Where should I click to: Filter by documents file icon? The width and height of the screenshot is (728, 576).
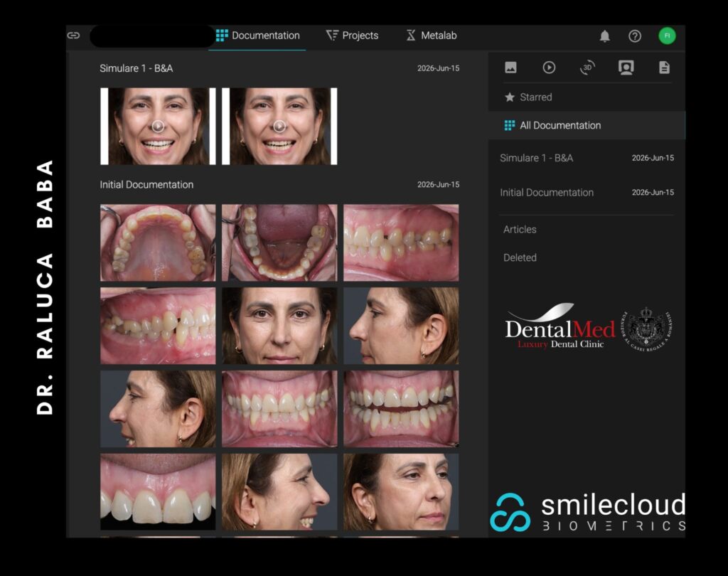tap(665, 68)
